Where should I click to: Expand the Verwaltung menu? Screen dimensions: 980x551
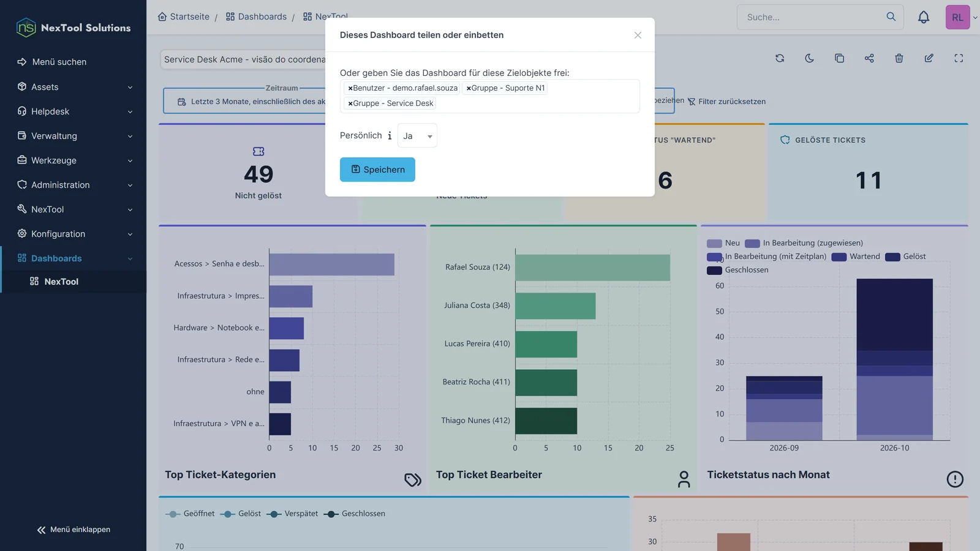(x=73, y=136)
